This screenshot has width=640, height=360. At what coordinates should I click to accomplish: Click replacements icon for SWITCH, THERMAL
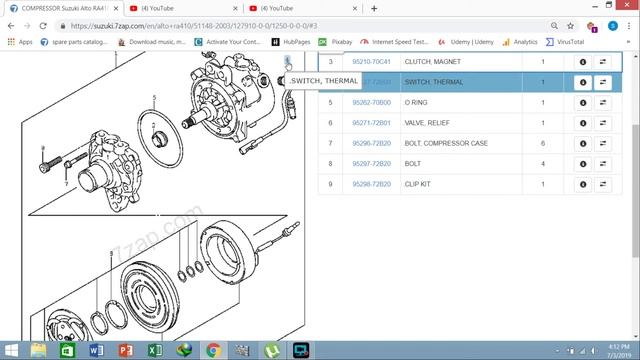tap(603, 82)
